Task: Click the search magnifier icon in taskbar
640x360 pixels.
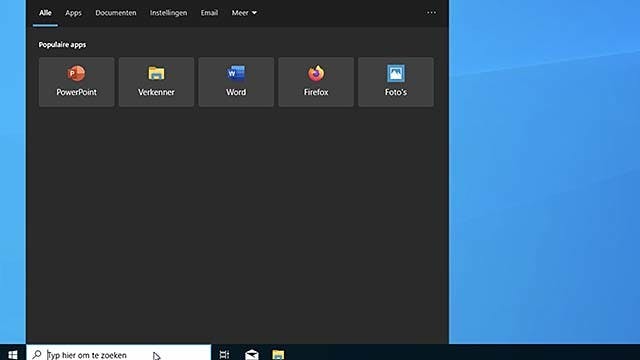Action: pyautogui.click(x=37, y=354)
